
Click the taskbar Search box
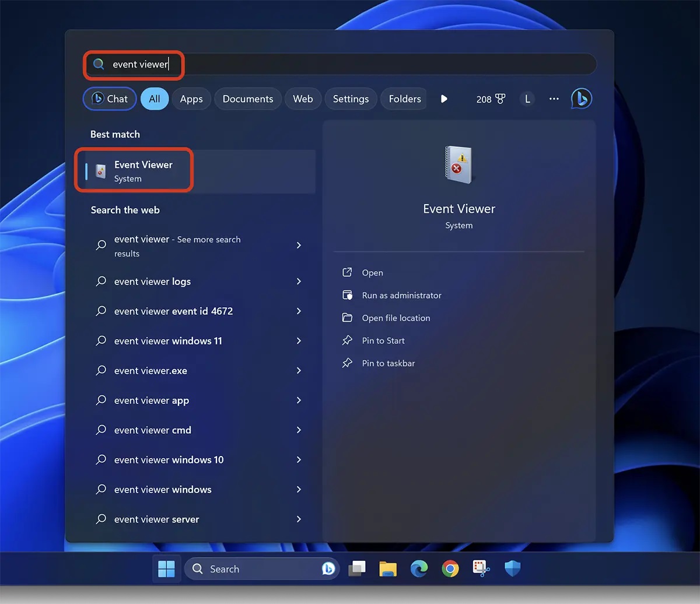point(262,569)
